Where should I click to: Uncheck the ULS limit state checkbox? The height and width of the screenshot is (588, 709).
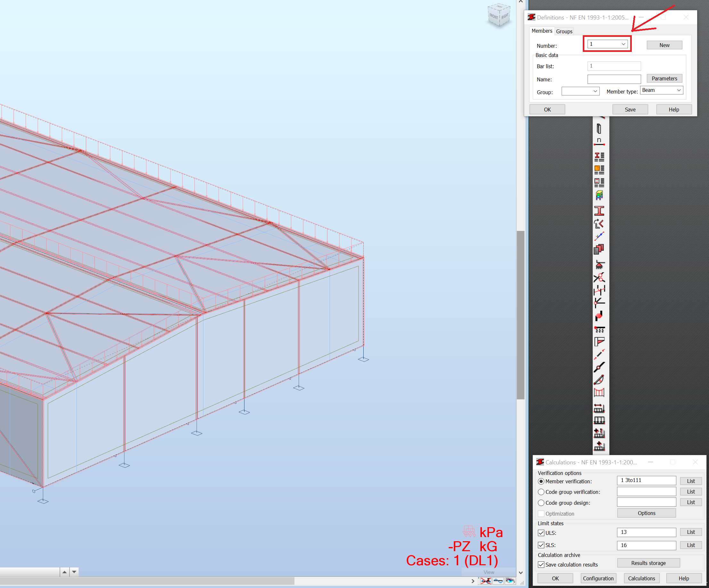[x=541, y=533]
